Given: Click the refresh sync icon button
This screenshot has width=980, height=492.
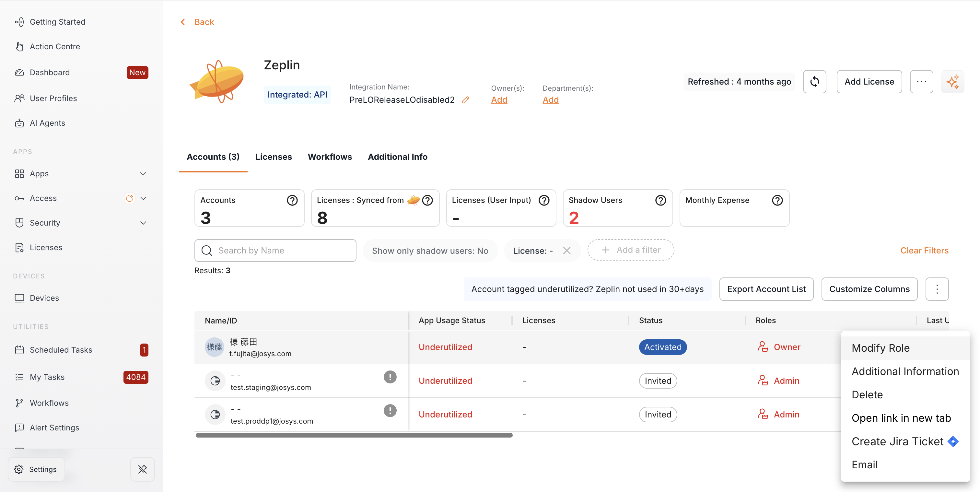Looking at the screenshot, I should click(x=814, y=81).
